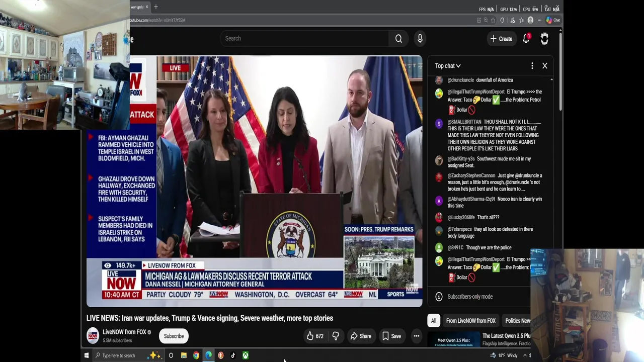The image size is (644, 362).
Task: Subscribe to LiveNOW from FOX
Action: point(174,336)
